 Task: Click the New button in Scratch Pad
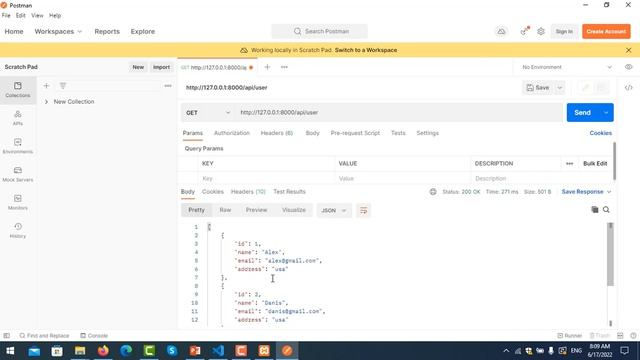tap(138, 67)
